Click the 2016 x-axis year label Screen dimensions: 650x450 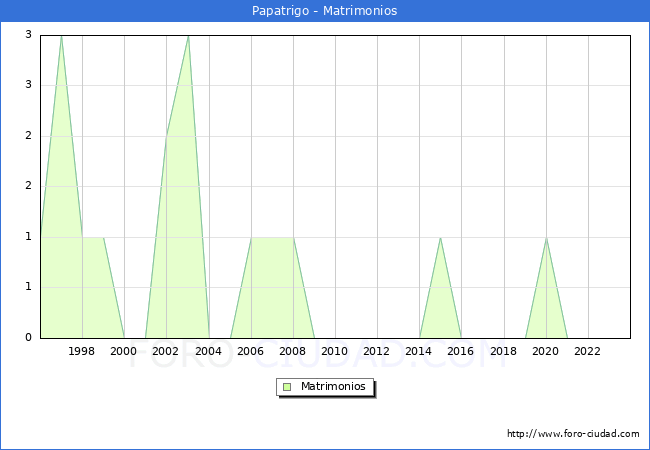point(461,351)
